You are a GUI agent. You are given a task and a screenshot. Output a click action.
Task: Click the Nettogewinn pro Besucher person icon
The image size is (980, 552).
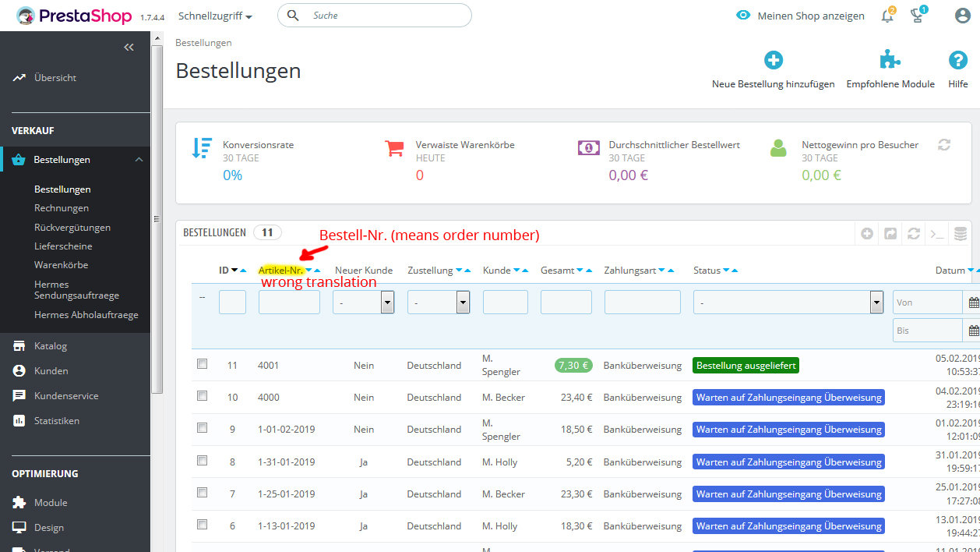click(x=778, y=148)
